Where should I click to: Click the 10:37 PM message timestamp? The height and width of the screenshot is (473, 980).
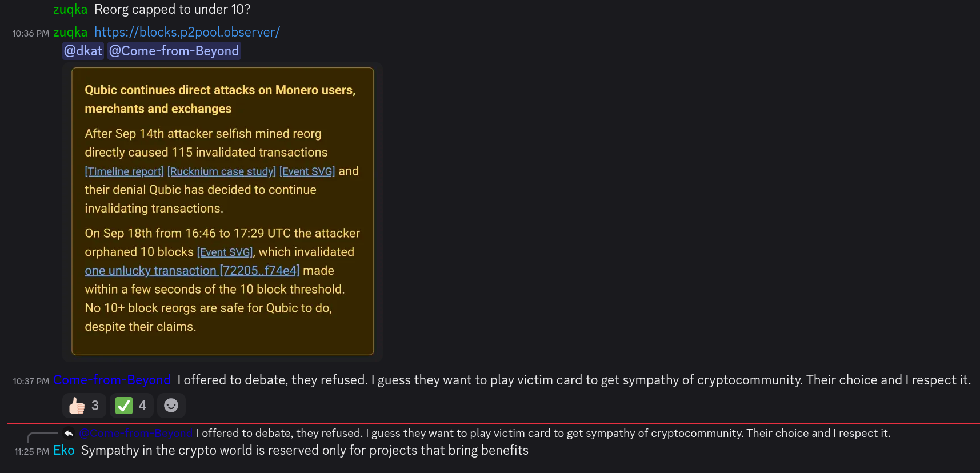pyautogui.click(x=31, y=381)
